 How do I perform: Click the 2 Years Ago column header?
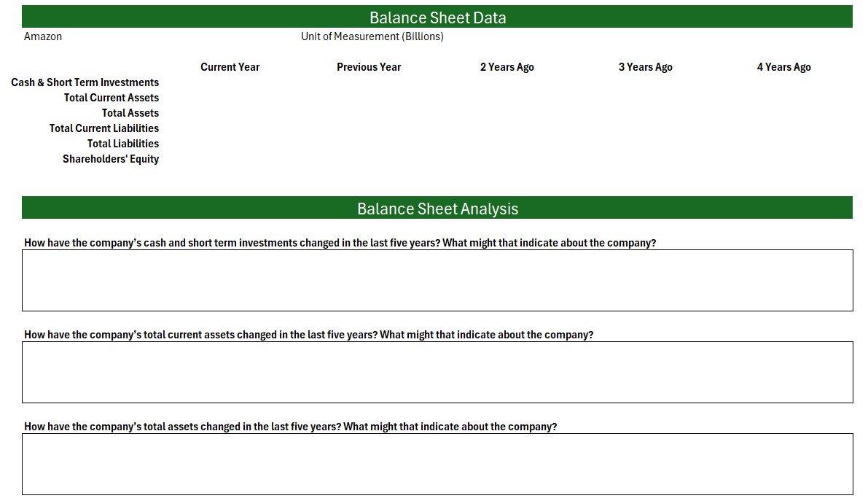(507, 66)
